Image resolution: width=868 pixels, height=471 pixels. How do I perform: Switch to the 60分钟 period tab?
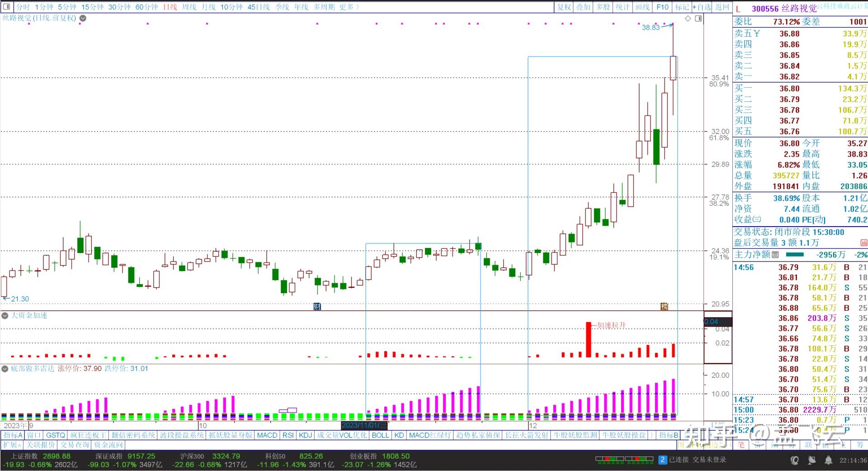pos(146,7)
